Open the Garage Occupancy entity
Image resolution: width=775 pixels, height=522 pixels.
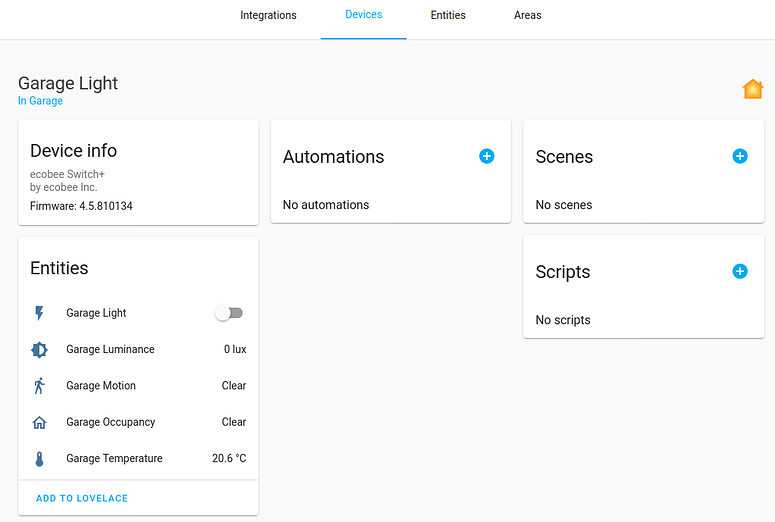(138, 422)
